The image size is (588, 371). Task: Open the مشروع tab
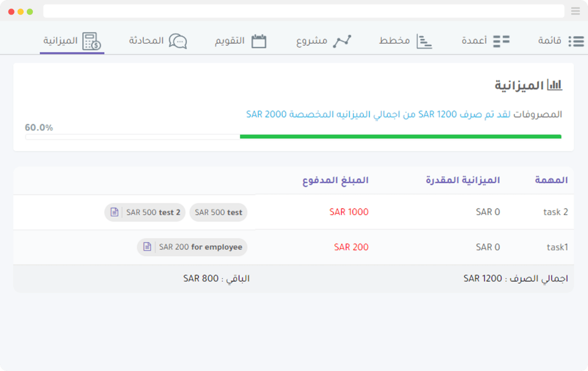(312, 41)
